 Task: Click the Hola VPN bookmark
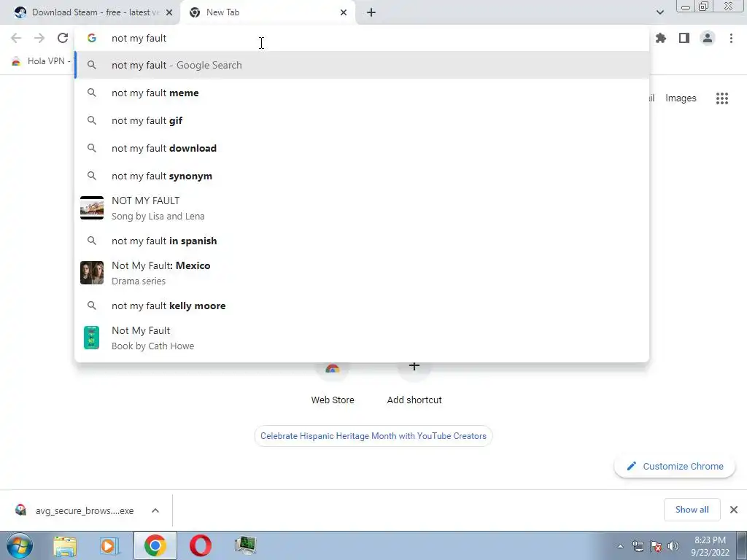coord(42,61)
